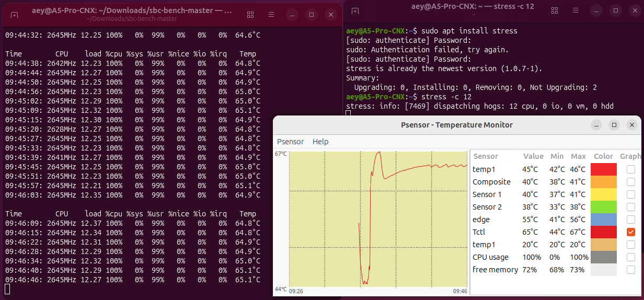
Task: Select the free memory sensor row
Action: pos(495,270)
